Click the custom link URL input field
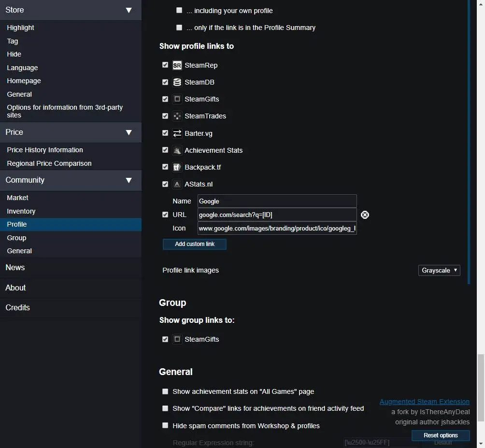485x448 pixels. click(277, 215)
